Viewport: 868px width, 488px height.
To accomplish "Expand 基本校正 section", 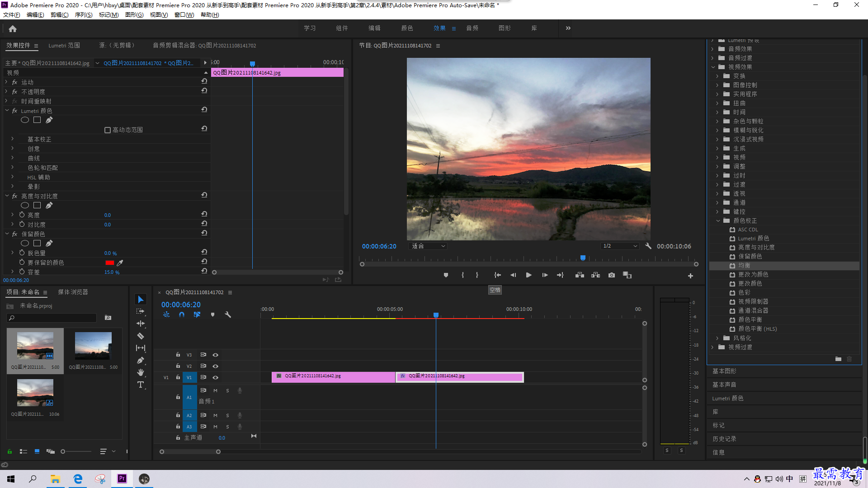I will click(12, 139).
